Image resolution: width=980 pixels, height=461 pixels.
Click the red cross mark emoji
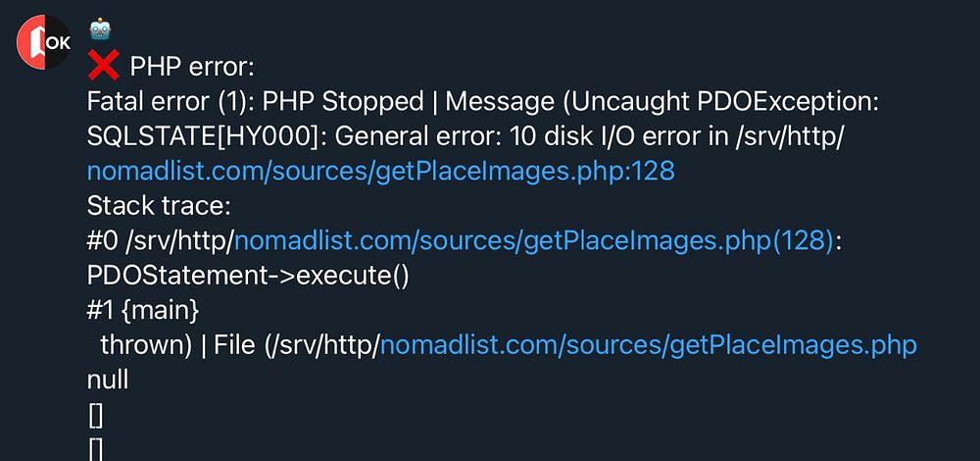[103, 67]
